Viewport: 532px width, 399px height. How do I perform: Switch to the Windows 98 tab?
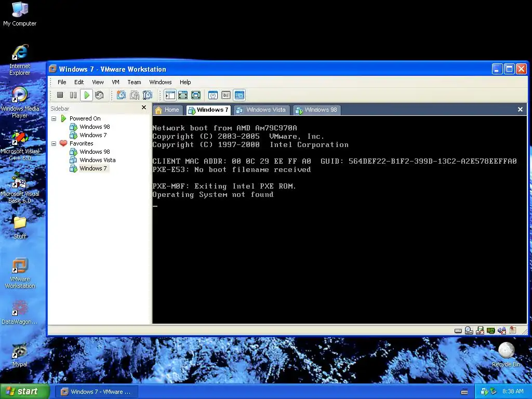(x=317, y=110)
